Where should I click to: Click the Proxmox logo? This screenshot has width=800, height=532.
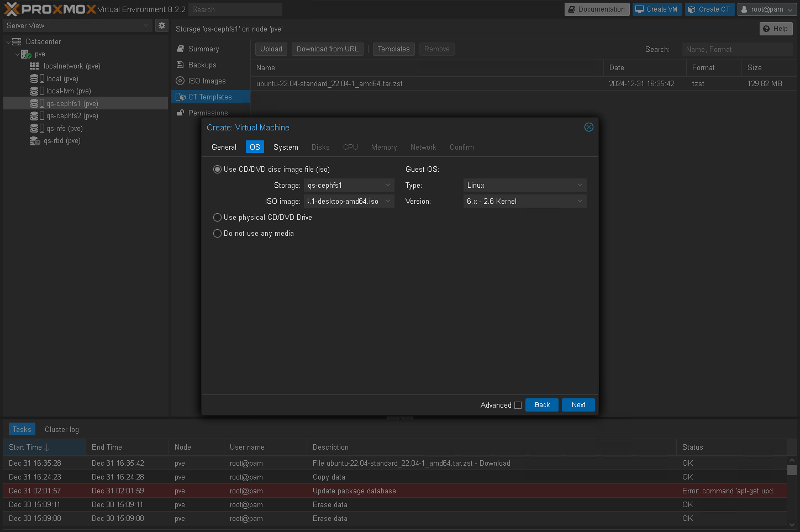[50, 9]
